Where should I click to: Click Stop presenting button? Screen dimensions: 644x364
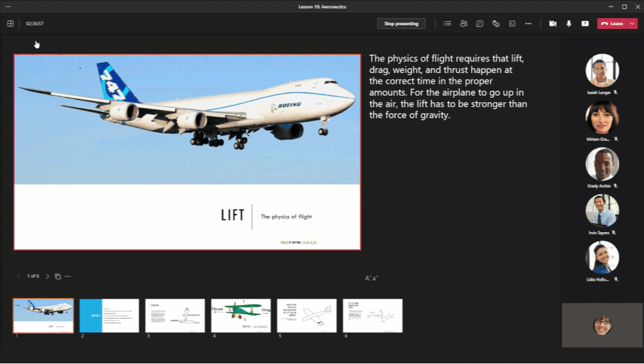[x=401, y=23]
